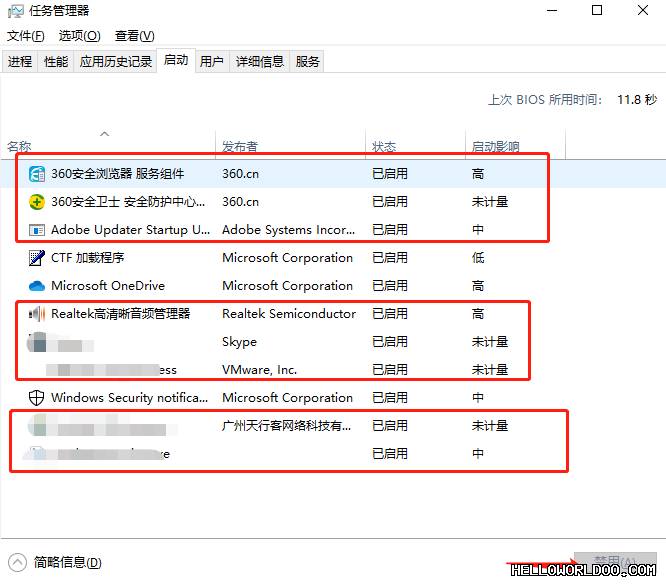Select the 360安全浏览器 服务组件 row name
Screen dimensions: 666x587
pos(118,174)
